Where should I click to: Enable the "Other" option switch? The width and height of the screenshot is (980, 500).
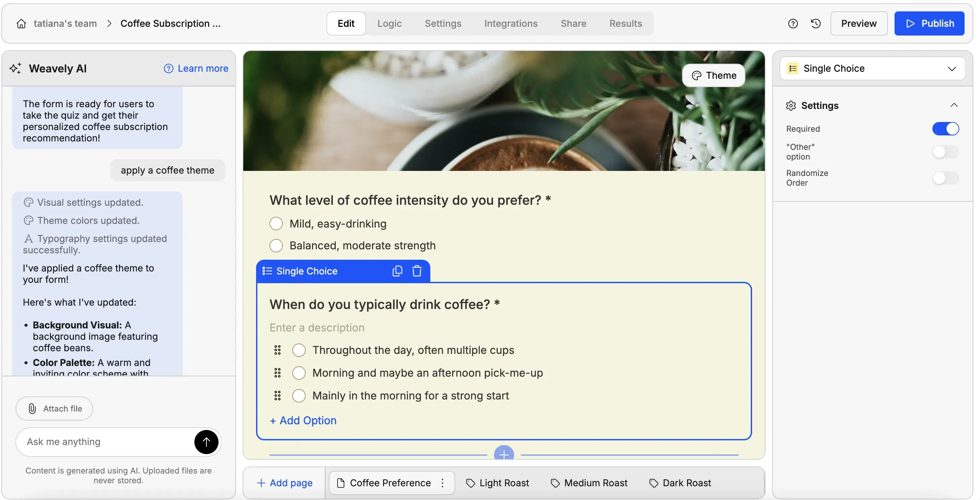coord(945,152)
